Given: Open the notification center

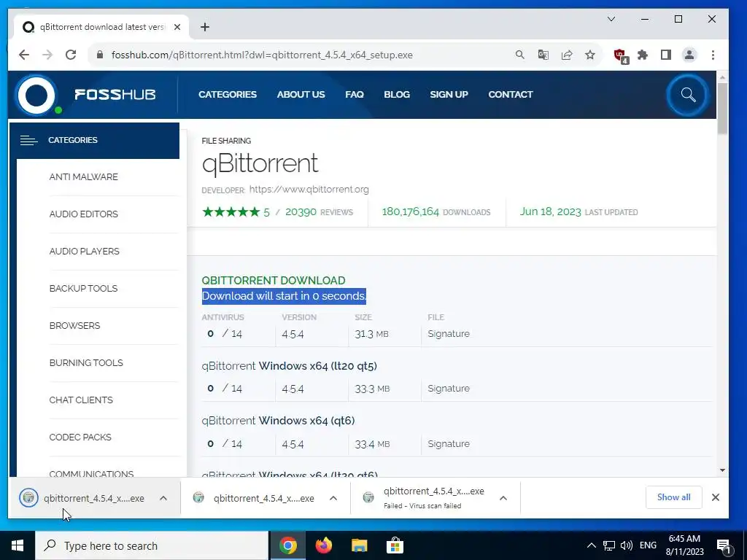Looking at the screenshot, I should point(724,546).
